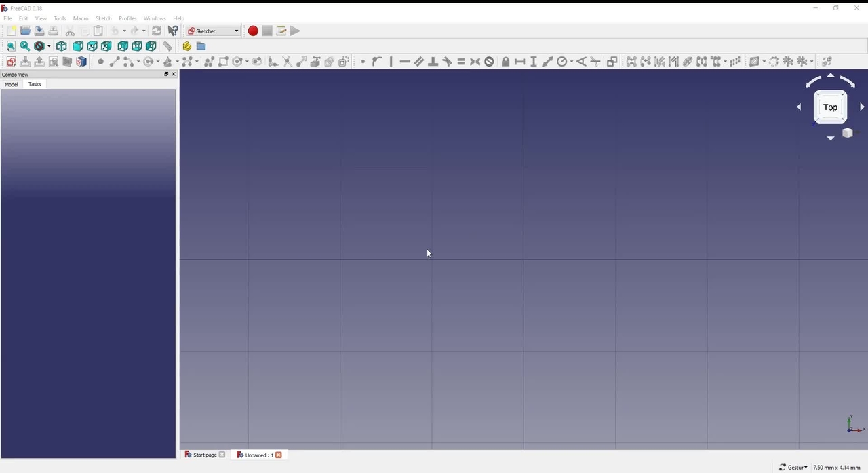Start macro recording with red circle

click(253, 31)
